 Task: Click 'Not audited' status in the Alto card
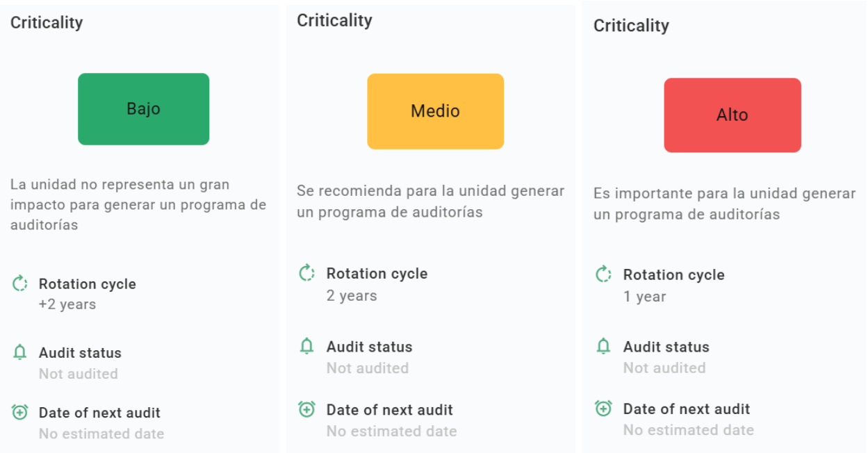[664, 368]
